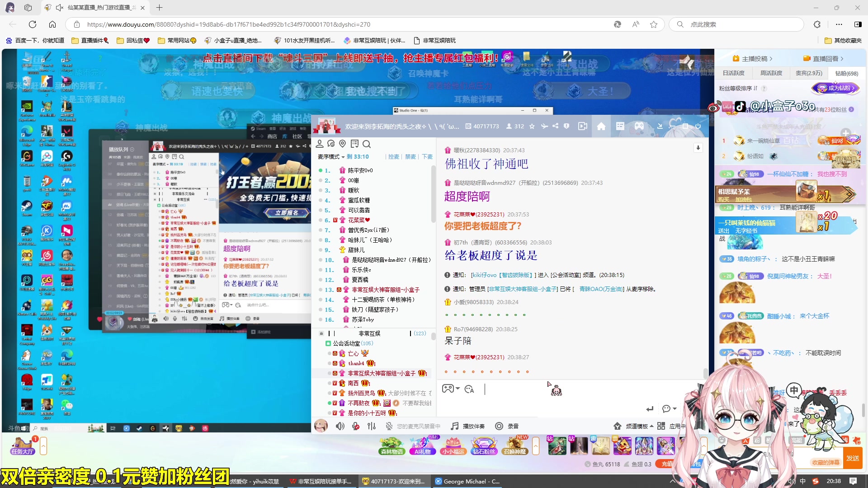
Task: Open the list-layout icon in channel header
Action: tap(620, 127)
